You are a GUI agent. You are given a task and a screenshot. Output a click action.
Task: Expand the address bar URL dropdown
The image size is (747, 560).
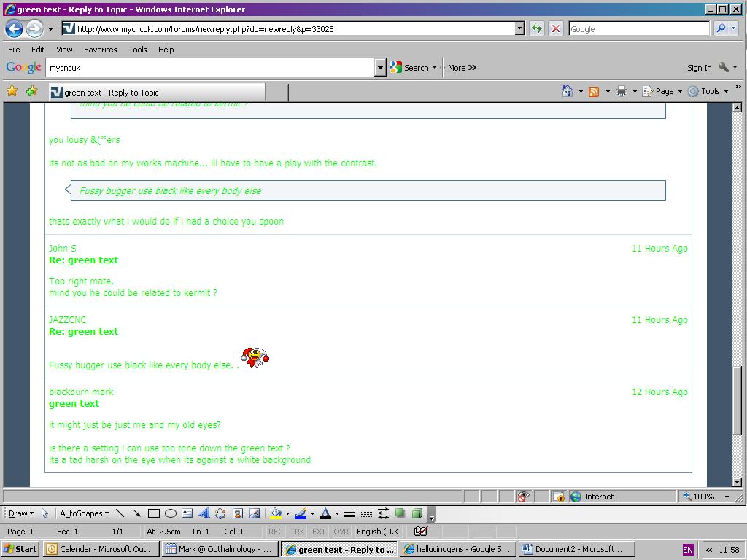519,29
